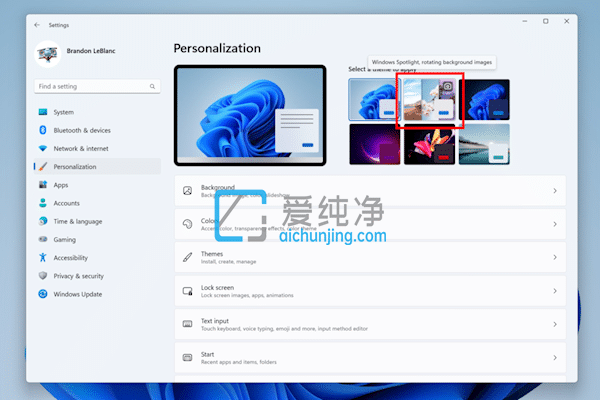600x400 pixels.
Task: Click the Bluetooth icon in sidebar
Action: point(43,130)
